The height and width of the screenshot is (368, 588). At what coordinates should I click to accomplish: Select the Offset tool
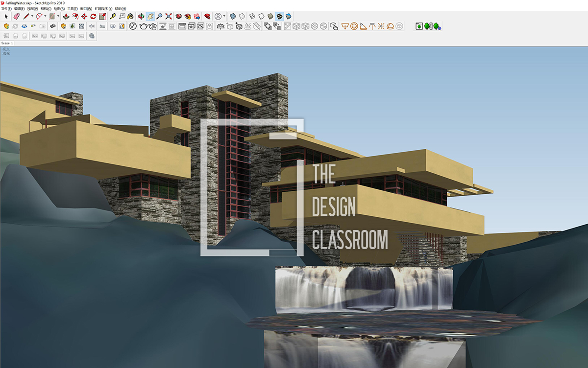pyautogui.click(x=75, y=16)
